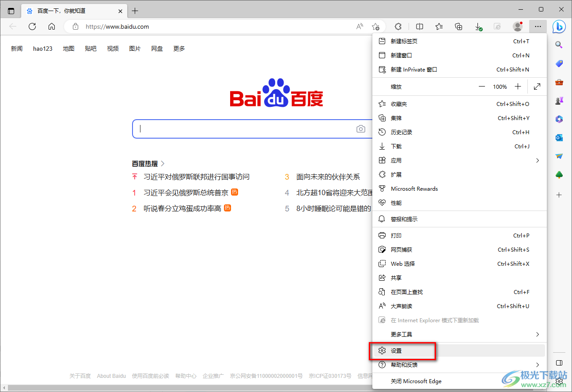Open the sidebar green tree icon
The width and height of the screenshot is (572, 392).
pyautogui.click(x=559, y=175)
